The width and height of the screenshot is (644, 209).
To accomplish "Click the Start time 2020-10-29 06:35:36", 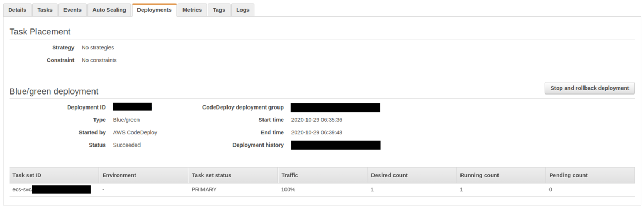I will [317, 120].
